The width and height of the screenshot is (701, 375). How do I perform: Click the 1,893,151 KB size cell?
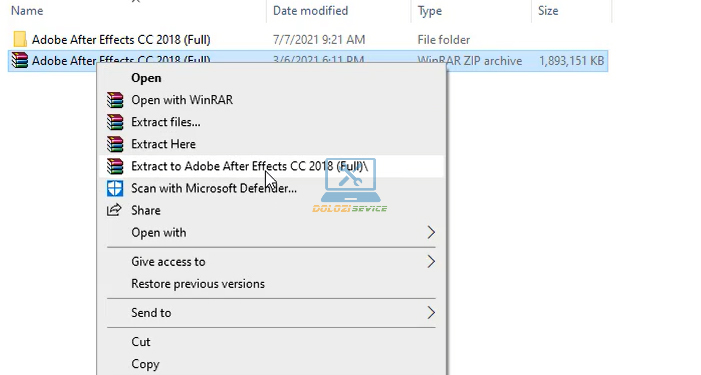[x=571, y=61]
